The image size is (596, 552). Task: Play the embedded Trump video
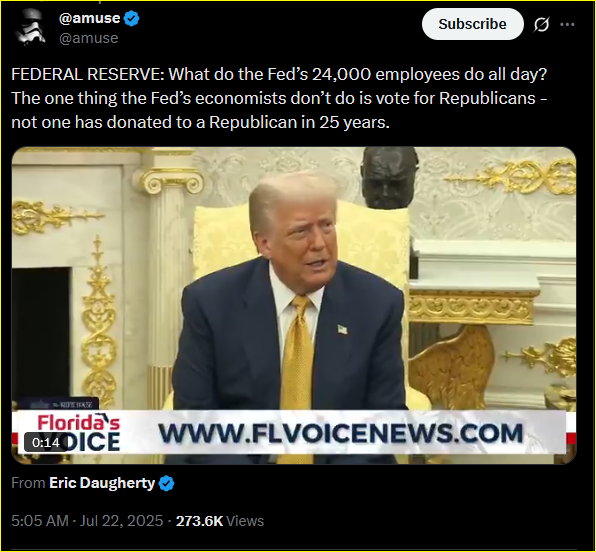[294, 305]
